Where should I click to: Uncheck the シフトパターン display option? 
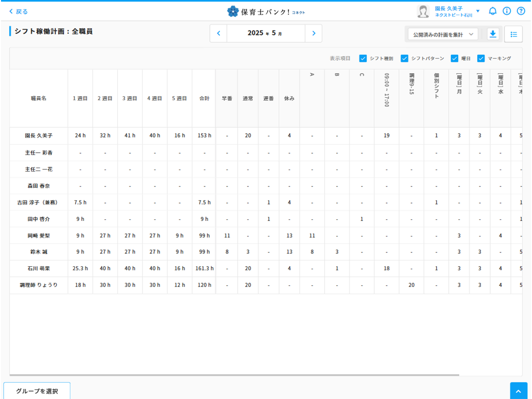[x=404, y=58]
